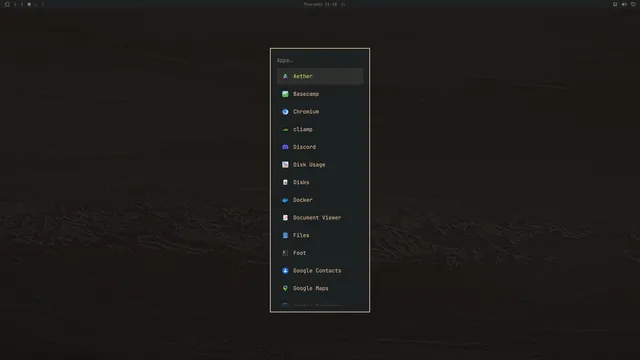The height and width of the screenshot is (360, 640).
Task: Open the Basecamp app icon
Action: pos(285,94)
